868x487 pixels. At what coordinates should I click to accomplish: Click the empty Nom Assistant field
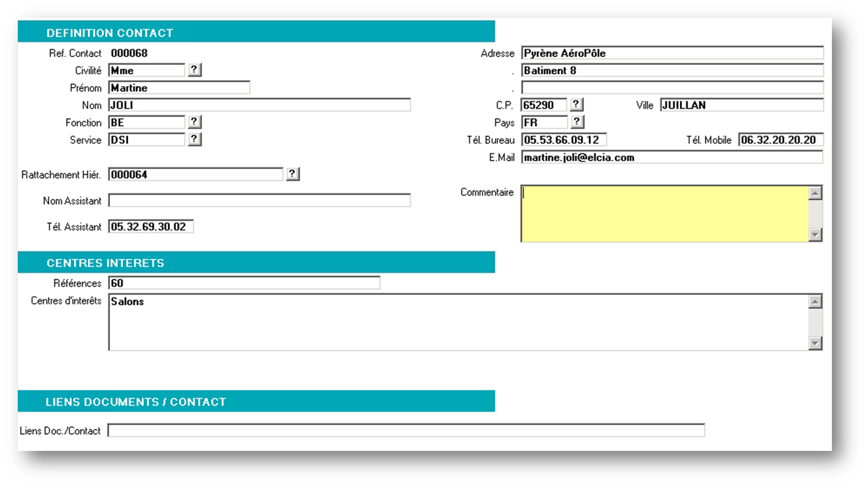point(259,200)
